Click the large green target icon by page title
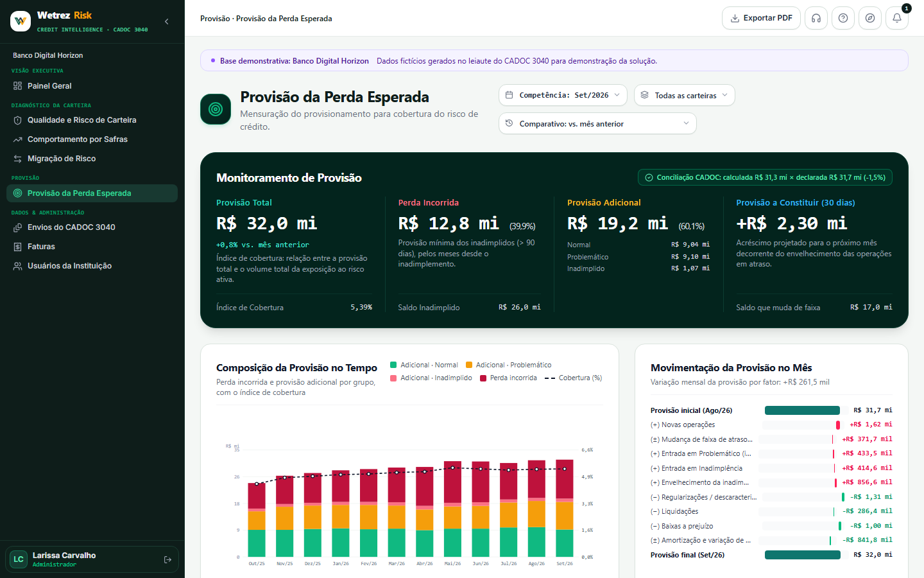 pos(216,109)
